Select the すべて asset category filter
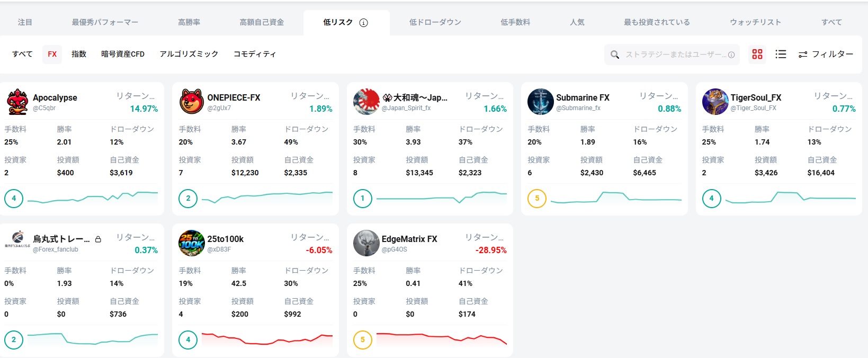 (x=22, y=54)
